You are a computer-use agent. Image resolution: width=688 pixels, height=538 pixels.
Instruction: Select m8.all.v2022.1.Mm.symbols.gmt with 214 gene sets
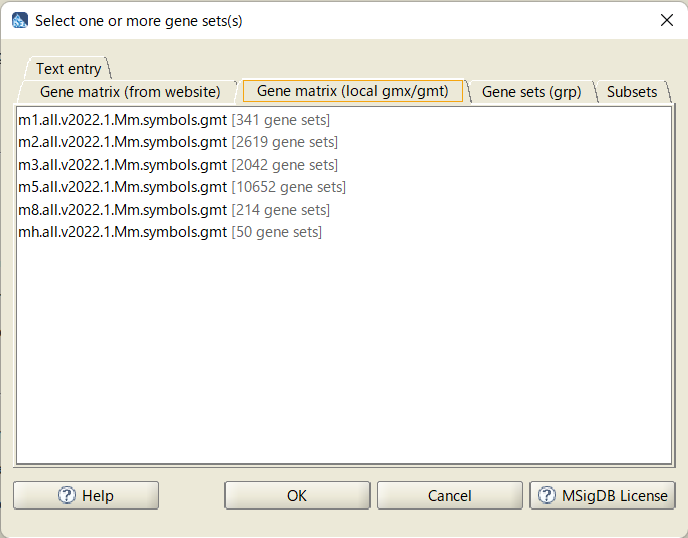click(174, 210)
